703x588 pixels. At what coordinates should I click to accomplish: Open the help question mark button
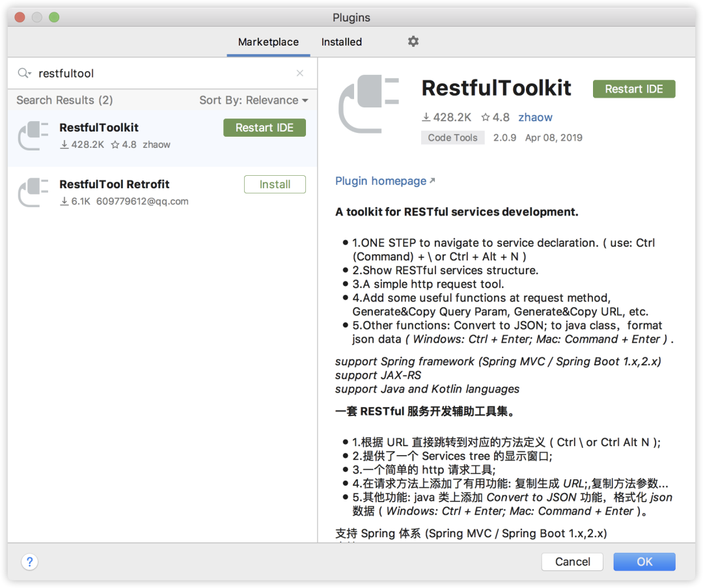coord(30,561)
